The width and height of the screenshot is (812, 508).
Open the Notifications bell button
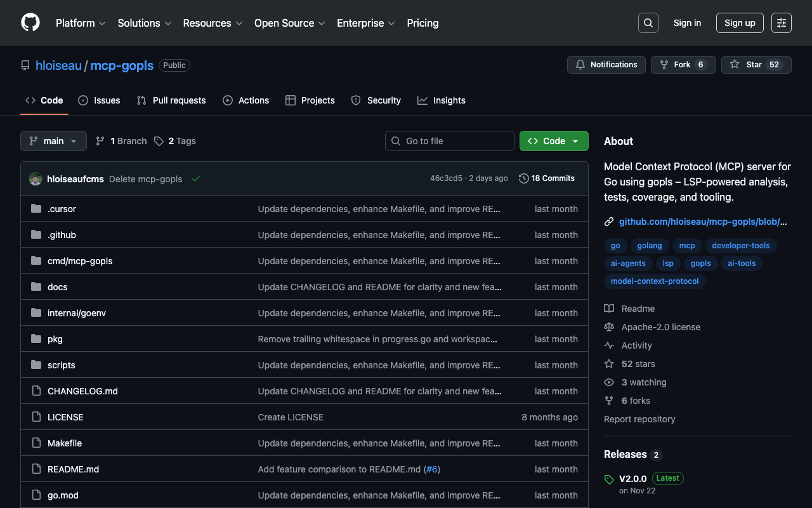coord(606,65)
